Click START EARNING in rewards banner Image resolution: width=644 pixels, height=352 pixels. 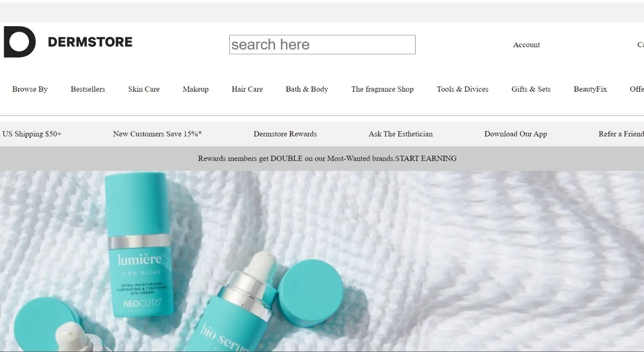tap(426, 158)
